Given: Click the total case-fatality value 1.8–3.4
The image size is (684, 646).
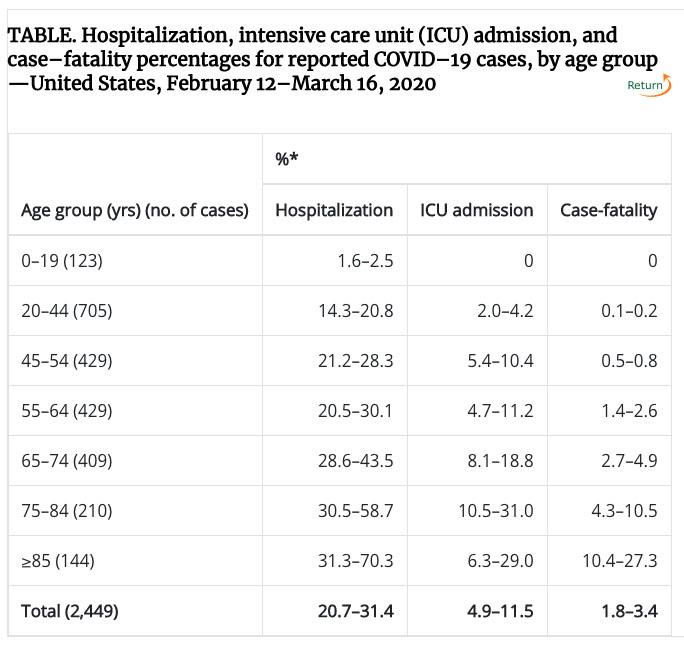Looking at the screenshot, I should click(623, 611).
